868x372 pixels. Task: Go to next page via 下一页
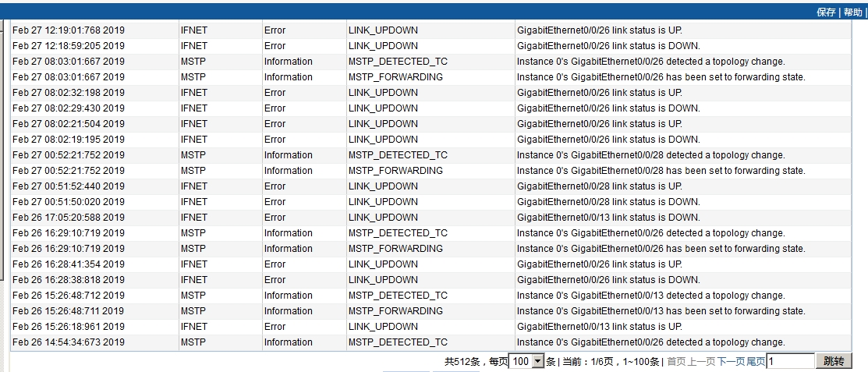click(732, 362)
